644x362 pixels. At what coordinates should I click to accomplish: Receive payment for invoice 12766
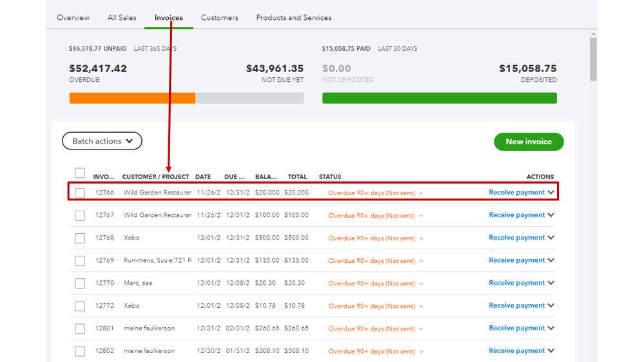(516, 192)
